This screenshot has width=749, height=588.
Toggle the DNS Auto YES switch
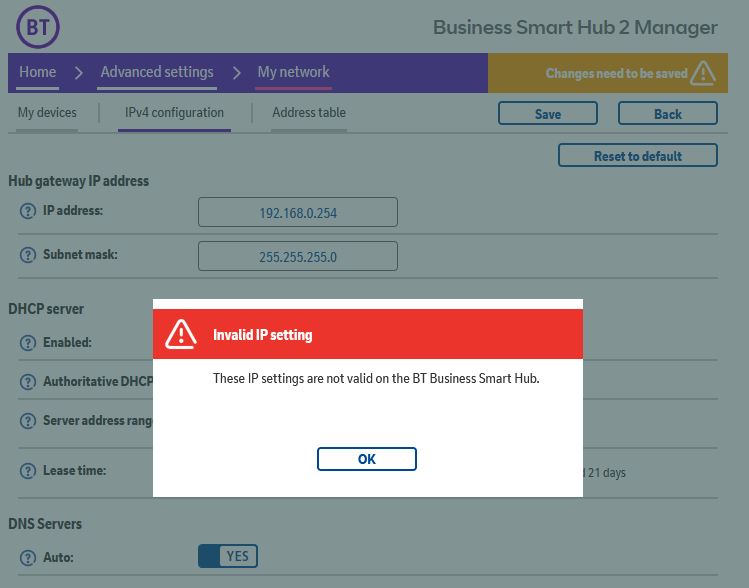coord(228,556)
